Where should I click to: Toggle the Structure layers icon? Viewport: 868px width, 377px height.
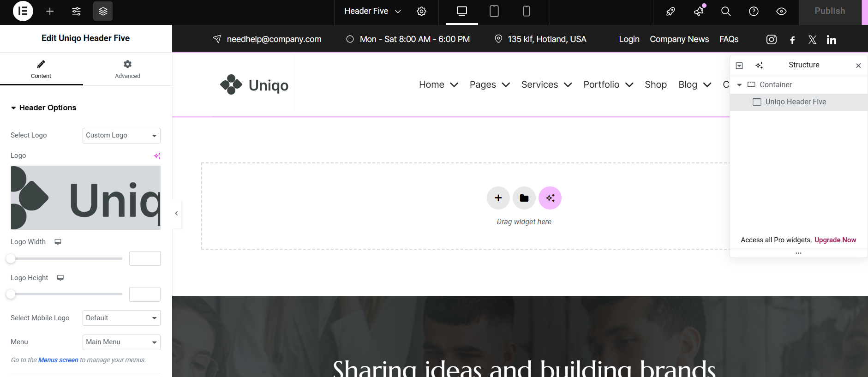[103, 11]
